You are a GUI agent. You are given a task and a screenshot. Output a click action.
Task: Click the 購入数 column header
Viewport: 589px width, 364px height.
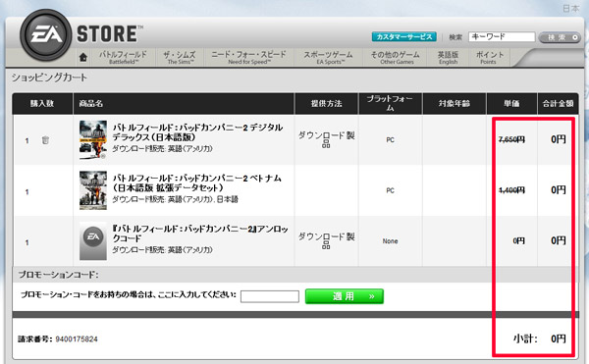(42, 104)
